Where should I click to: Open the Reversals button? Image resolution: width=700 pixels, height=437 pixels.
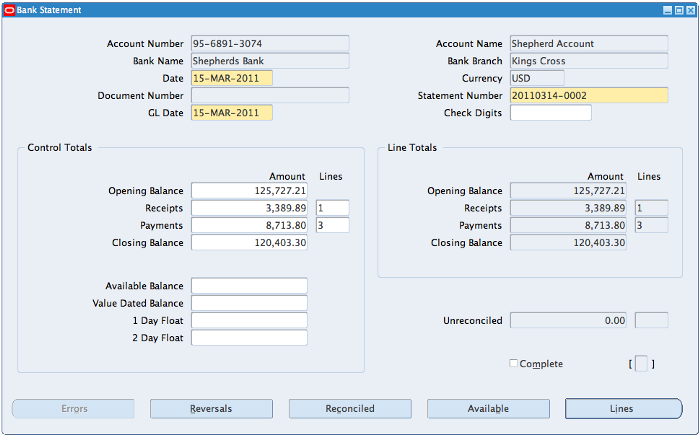point(211,408)
